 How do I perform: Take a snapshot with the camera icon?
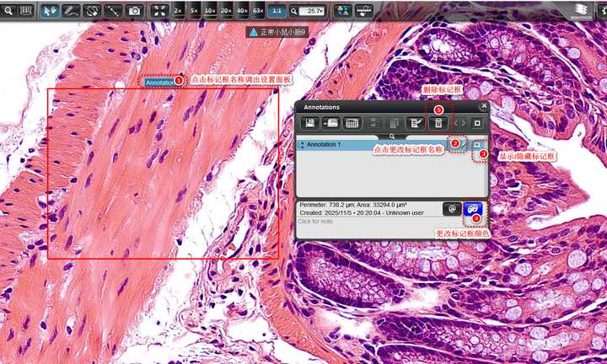pos(134,11)
